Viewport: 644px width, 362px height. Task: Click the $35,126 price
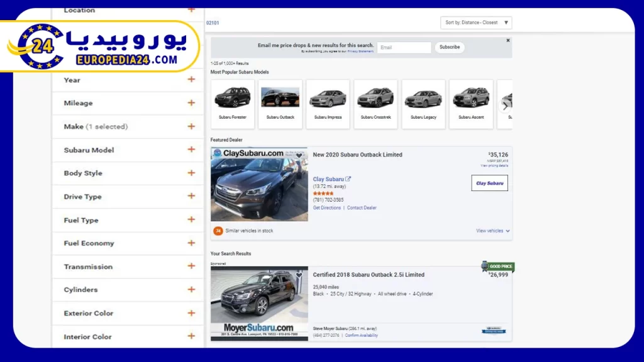pos(498,155)
